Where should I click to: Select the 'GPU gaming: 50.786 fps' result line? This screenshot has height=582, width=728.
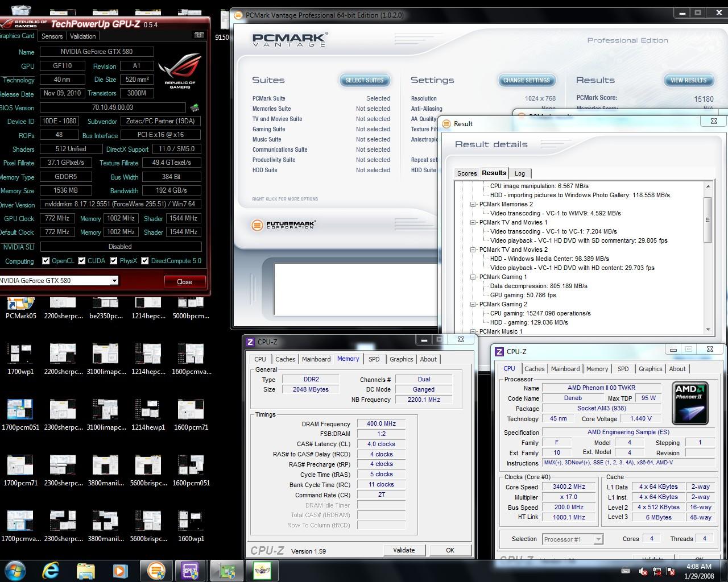point(523,295)
